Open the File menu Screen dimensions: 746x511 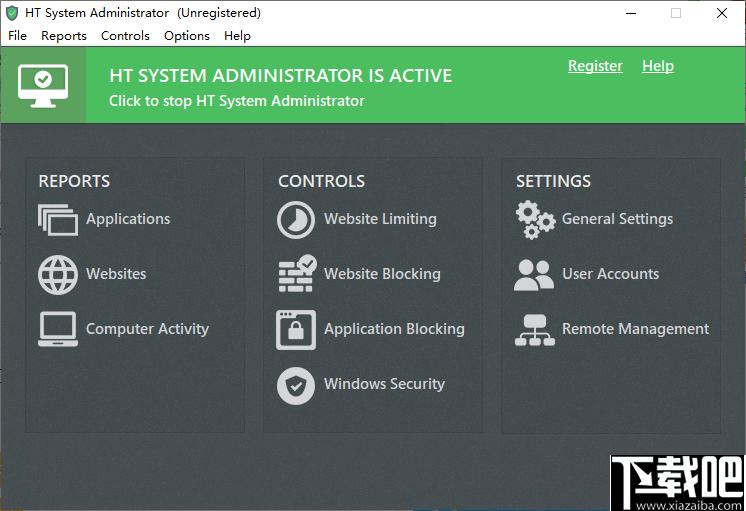[18, 36]
